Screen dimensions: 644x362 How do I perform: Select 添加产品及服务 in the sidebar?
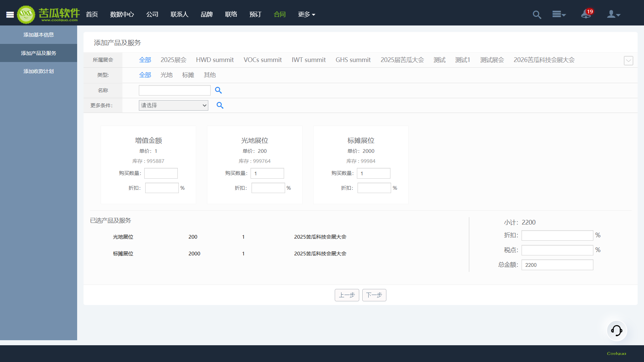[39, 53]
